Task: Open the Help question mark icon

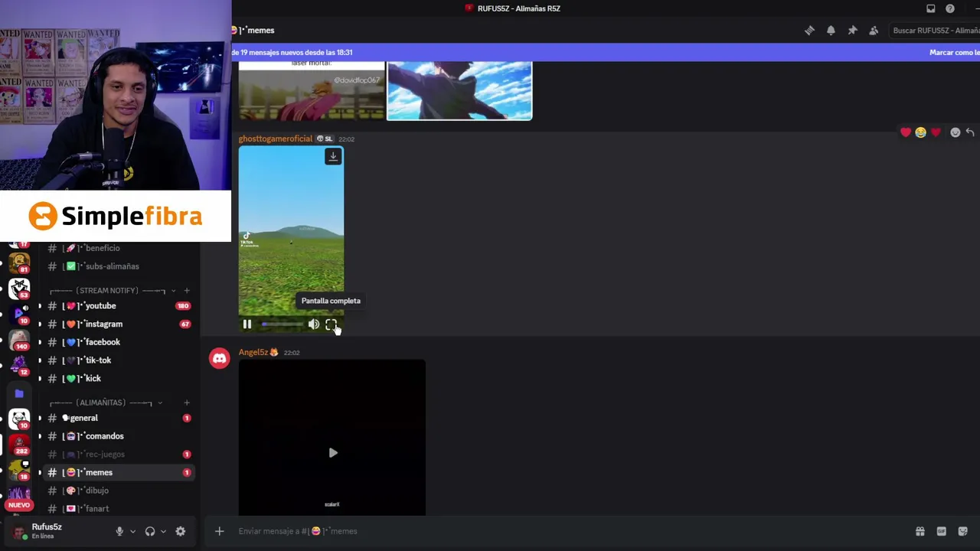Action: coord(950,8)
